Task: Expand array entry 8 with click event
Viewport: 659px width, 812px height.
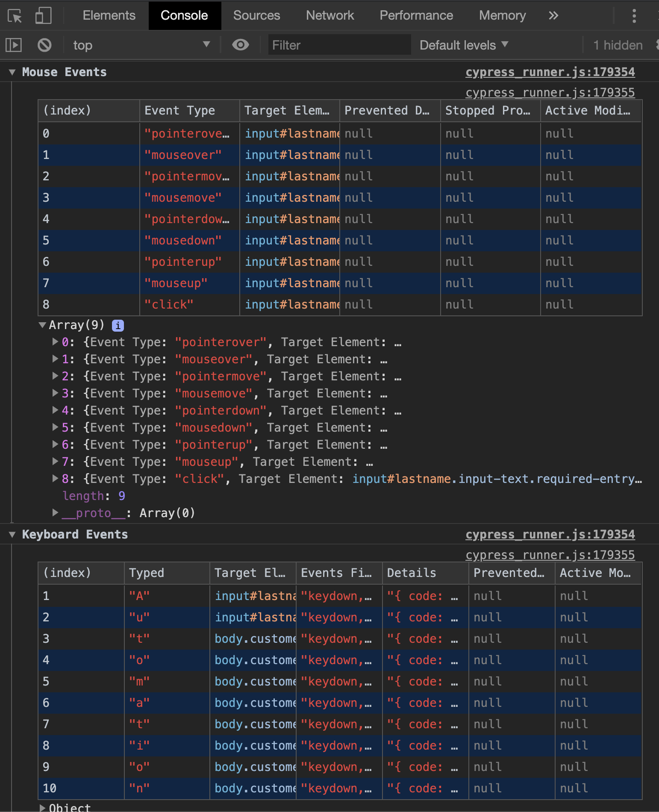Action: (55, 478)
